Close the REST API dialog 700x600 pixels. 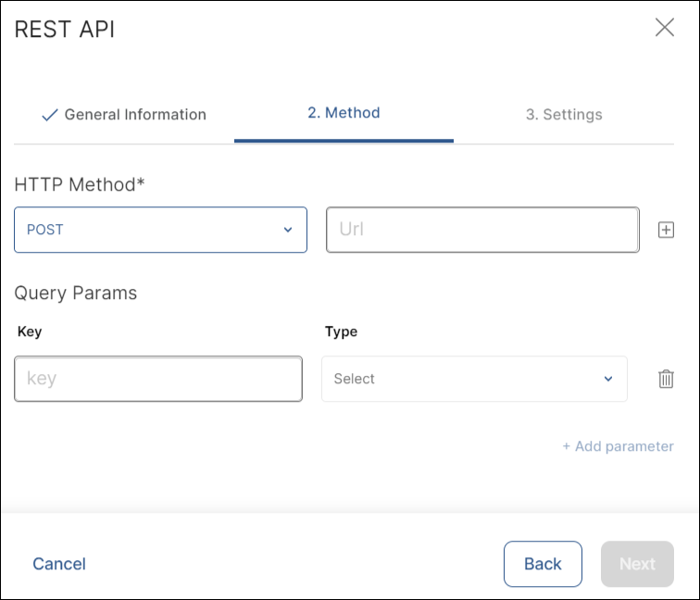click(664, 27)
